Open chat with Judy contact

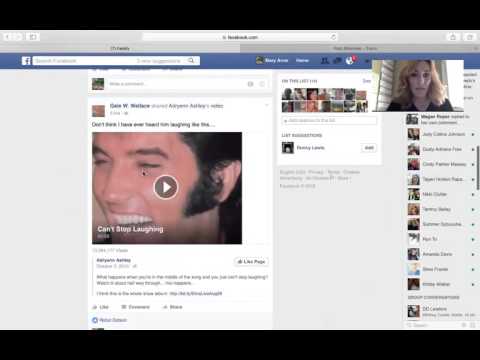pos(441,134)
